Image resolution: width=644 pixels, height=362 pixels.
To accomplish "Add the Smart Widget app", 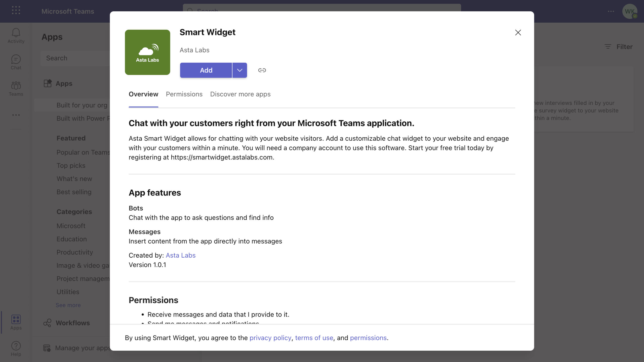I will (206, 70).
